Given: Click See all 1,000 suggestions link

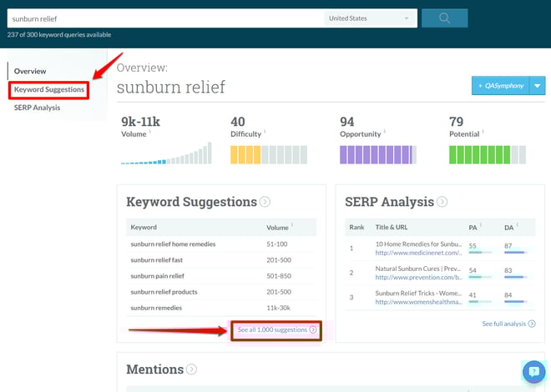Looking at the screenshot, I should click(x=277, y=330).
